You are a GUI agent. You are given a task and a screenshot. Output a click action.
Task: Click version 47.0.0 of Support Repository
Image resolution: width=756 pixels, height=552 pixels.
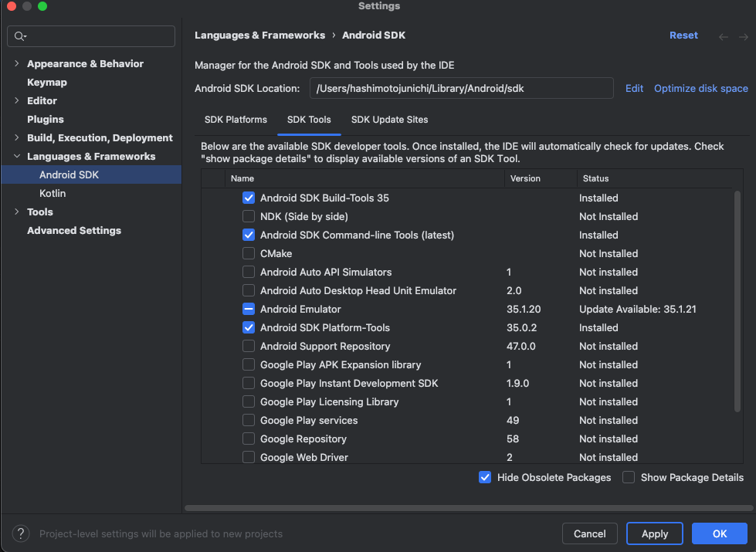520,346
